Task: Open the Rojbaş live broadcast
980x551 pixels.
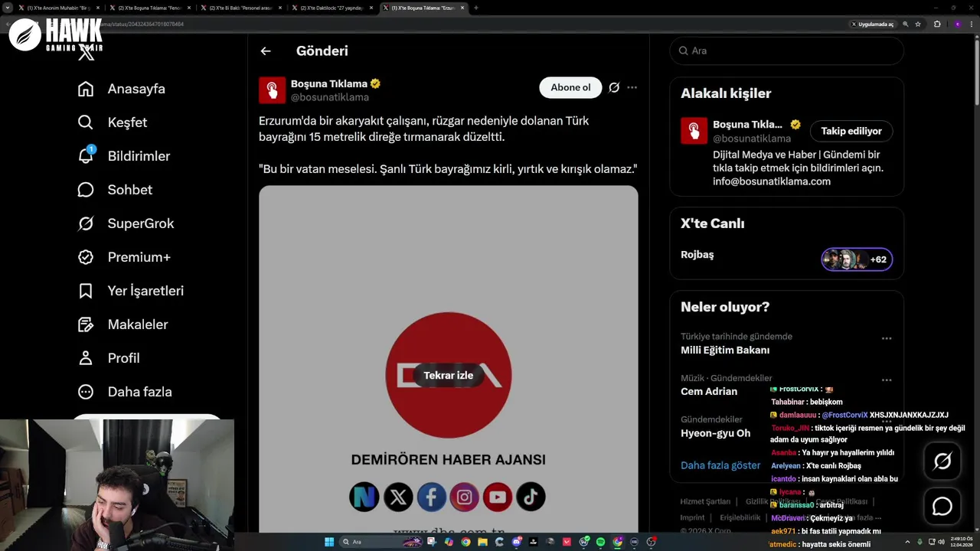Action: coord(697,255)
